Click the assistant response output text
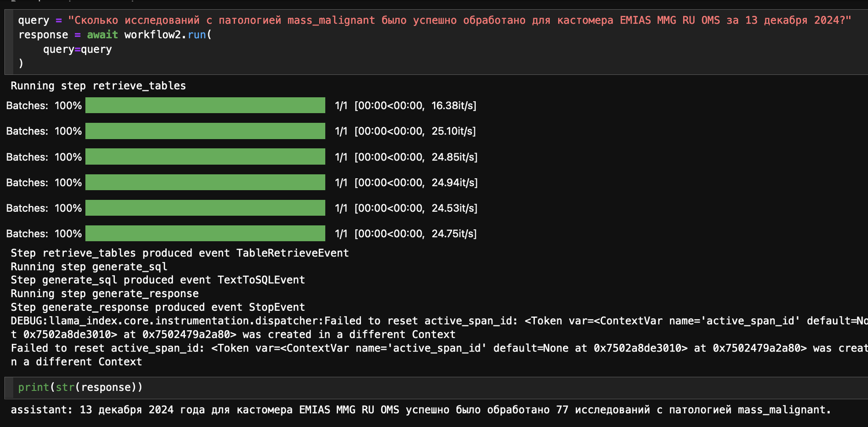The height and width of the screenshot is (427, 868). (420, 410)
